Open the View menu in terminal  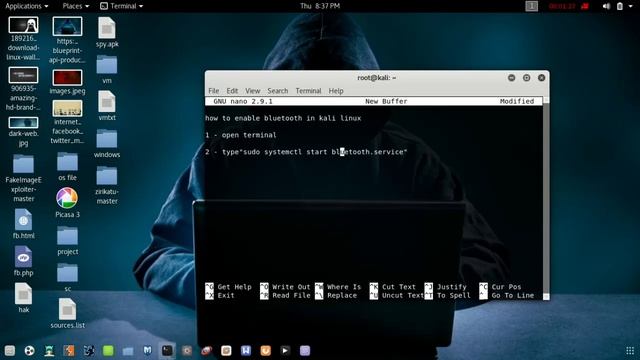point(253,91)
